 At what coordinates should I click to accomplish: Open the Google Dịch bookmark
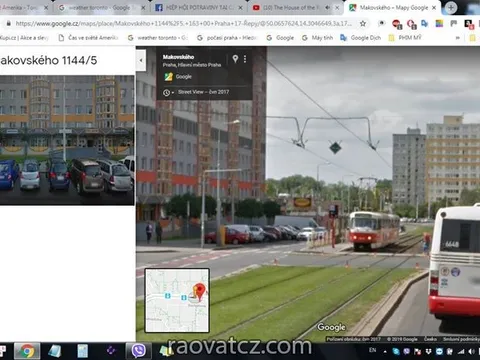(x=360, y=38)
